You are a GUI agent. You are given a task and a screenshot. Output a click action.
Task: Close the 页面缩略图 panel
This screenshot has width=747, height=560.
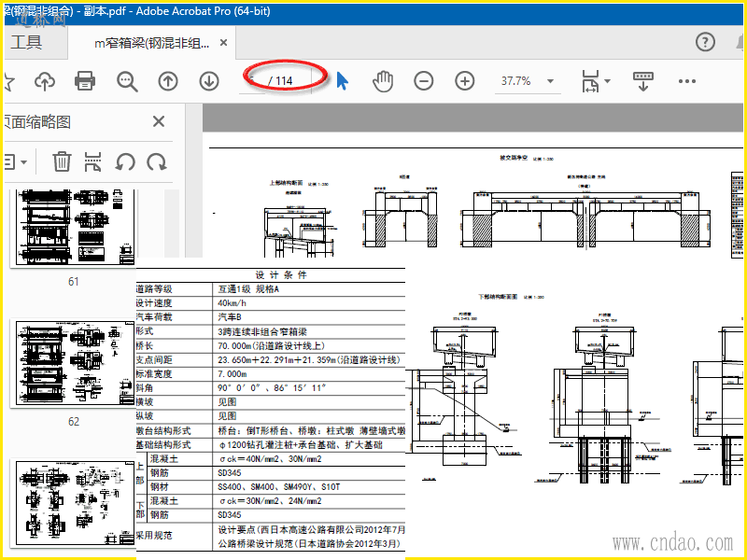(x=159, y=121)
